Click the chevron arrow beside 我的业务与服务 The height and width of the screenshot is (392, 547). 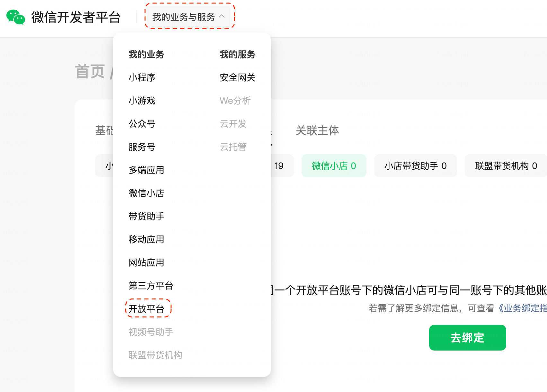(x=222, y=16)
